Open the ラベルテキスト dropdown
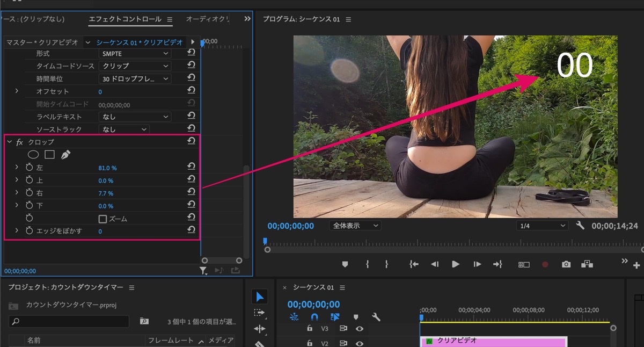The image size is (644, 347). [135, 117]
